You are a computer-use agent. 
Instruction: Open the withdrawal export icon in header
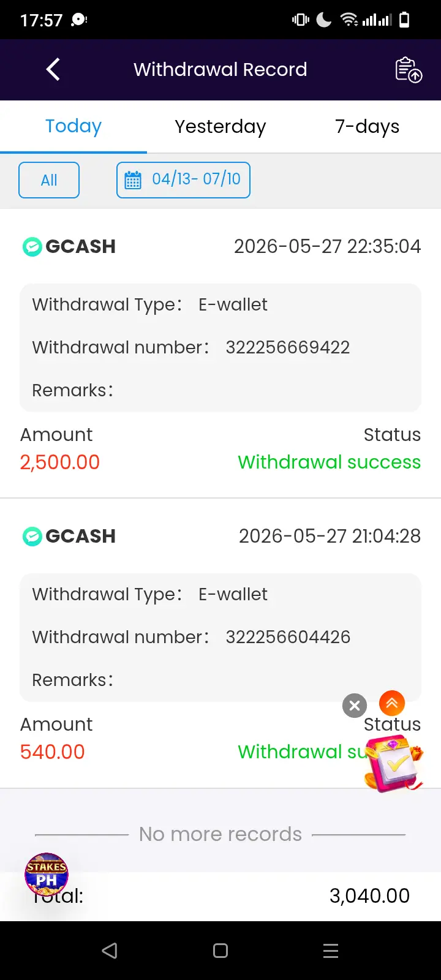[x=409, y=70]
